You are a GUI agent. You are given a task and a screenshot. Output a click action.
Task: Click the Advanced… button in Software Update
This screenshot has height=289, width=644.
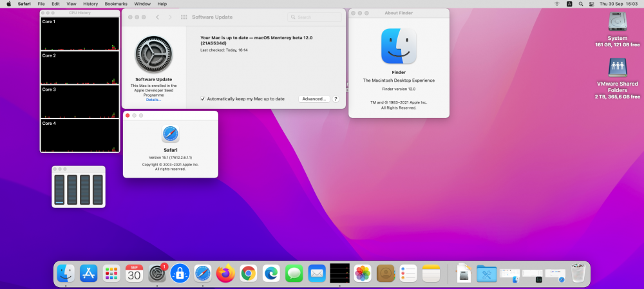pyautogui.click(x=314, y=99)
